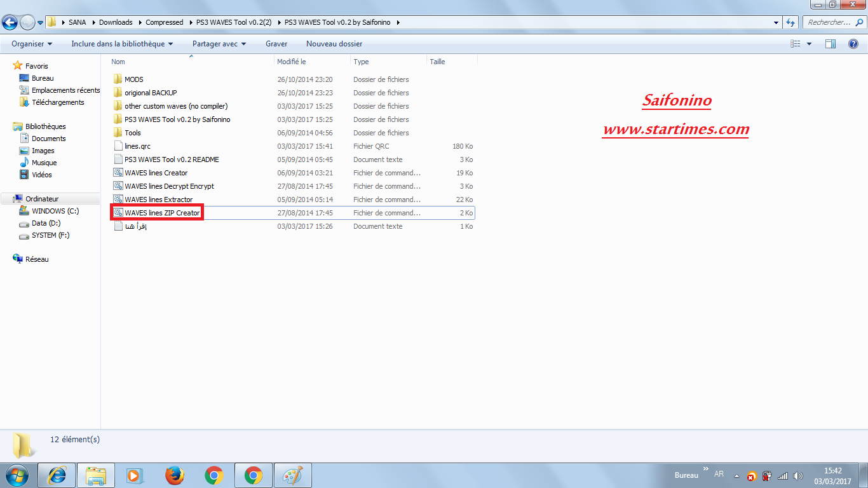
Task: Open Paint from the taskbar
Action: tap(292, 475)
